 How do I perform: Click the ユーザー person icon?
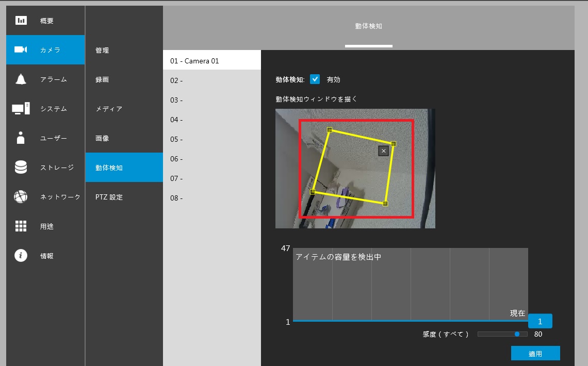coord(21,138)
